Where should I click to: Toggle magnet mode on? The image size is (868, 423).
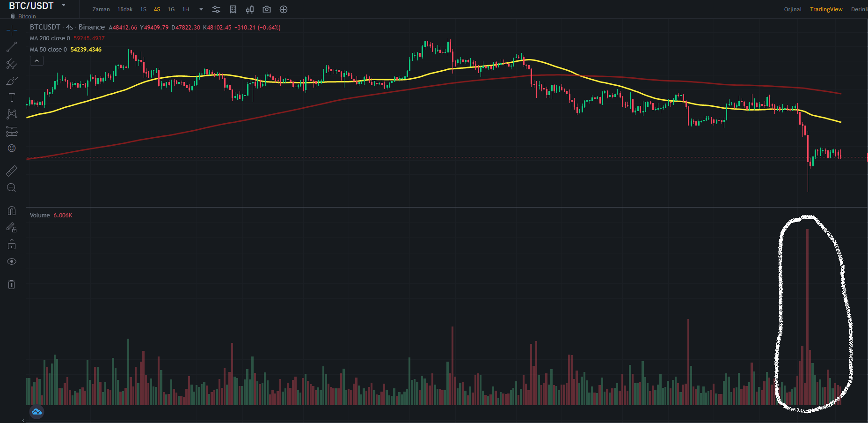point(12,211)
